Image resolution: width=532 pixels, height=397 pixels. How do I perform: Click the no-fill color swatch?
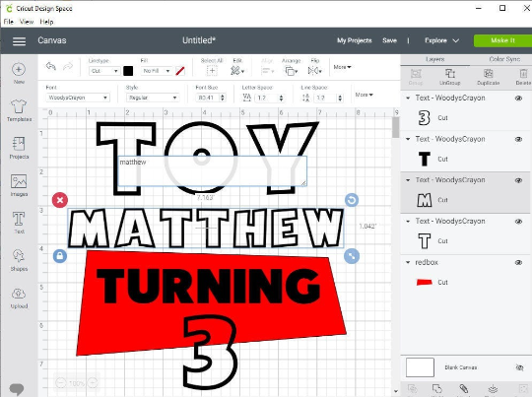180,71
